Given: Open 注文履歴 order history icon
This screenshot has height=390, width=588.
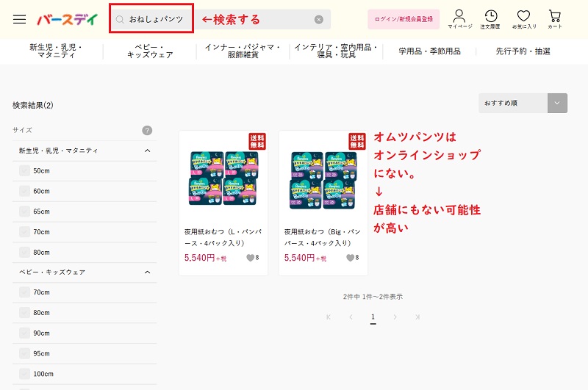Looking at the screenshot, I should pos(490,19).
